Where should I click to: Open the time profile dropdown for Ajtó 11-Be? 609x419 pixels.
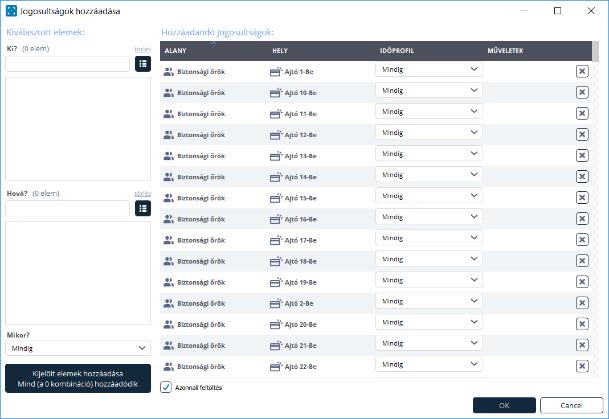coord(429,111)
